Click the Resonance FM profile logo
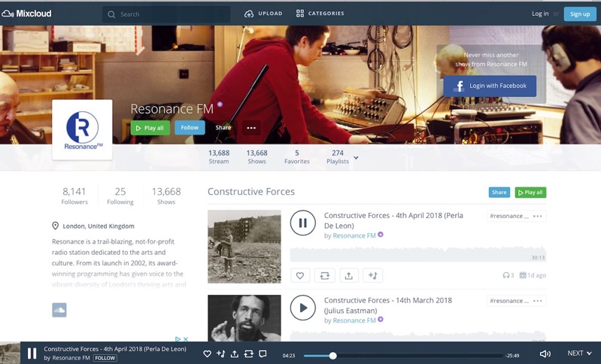This screenshot has height=364, width=601. coord(82,129)
